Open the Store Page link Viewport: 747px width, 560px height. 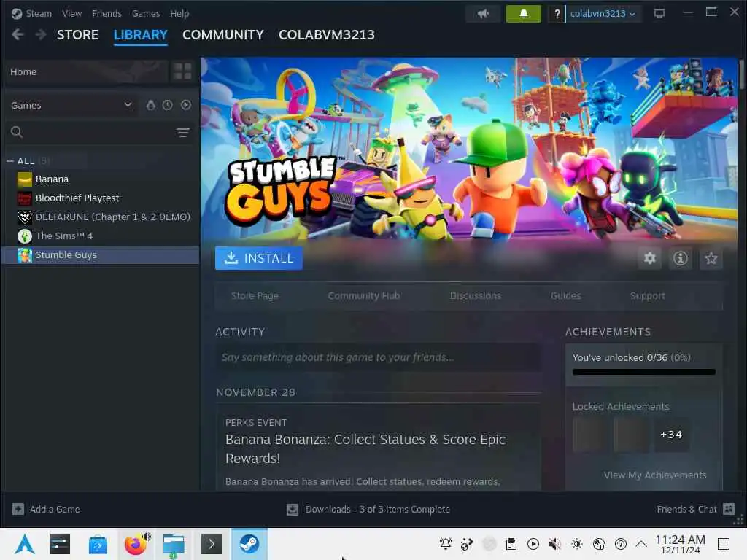pos(255,296)
